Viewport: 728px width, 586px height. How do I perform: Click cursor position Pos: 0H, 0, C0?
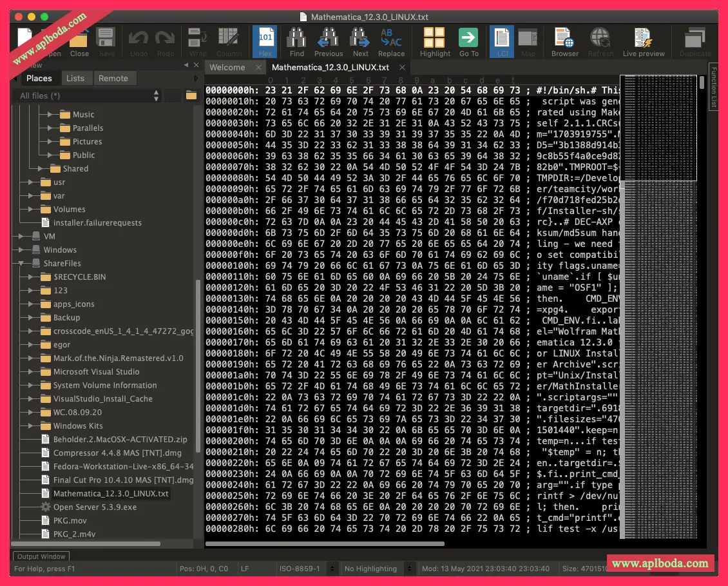[204, 569]
